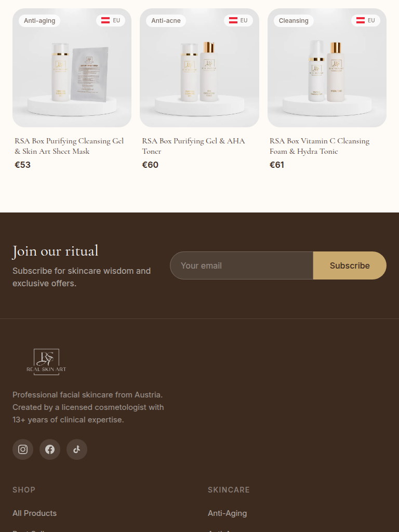Click the EU flag badge on Anti-aging product
This screenshot has width=399, height=532.
111,20
